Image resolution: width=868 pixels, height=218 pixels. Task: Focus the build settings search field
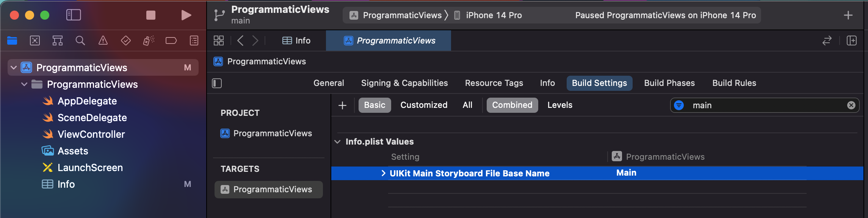[765, 105]
